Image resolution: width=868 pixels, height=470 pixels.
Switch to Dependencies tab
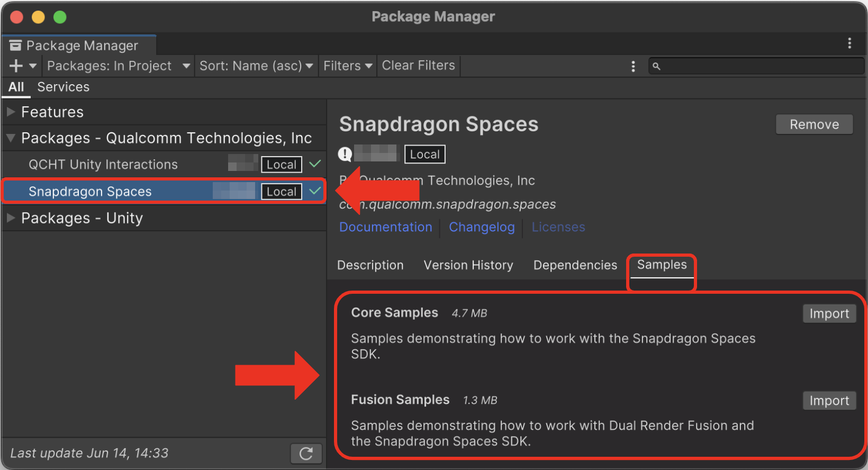[575, 265]
